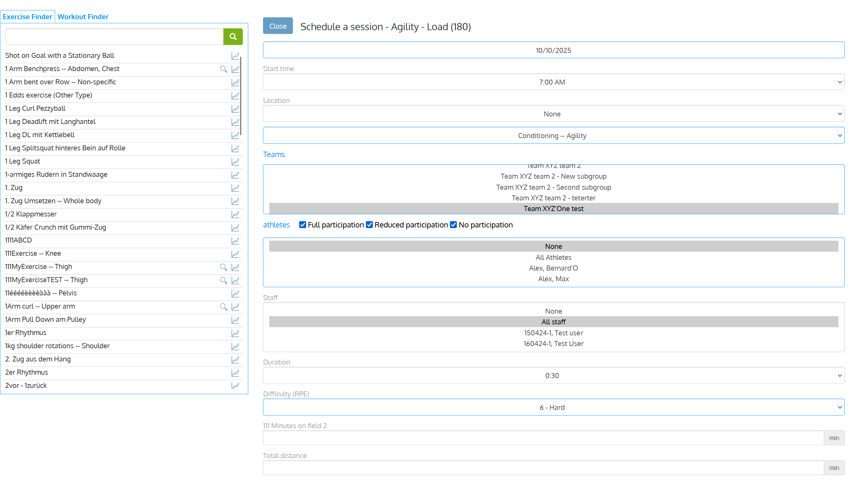Click the exercise list scrollbar

(x=241, y=96)
